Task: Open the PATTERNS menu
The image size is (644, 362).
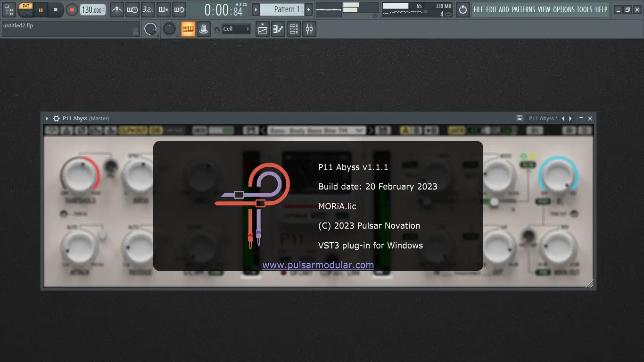Action: point(523,9)
